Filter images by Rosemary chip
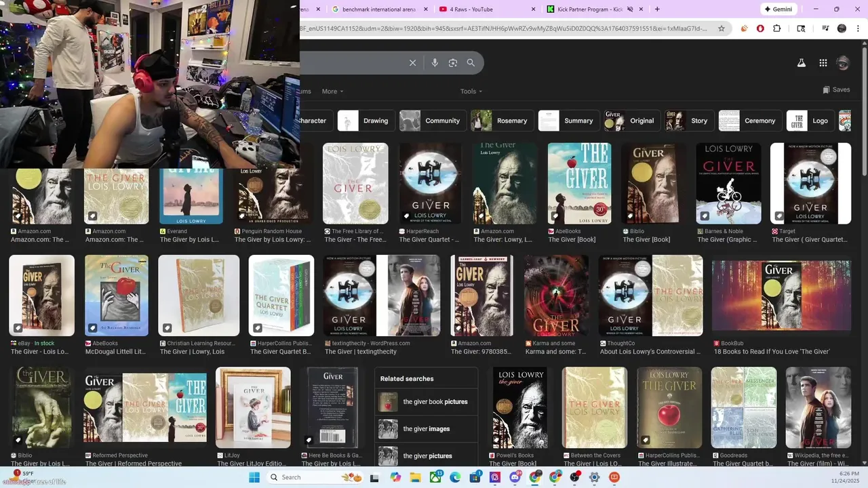The width and height of the screenshot is (868, 488). pyautogui.click(x=502, y=121)
